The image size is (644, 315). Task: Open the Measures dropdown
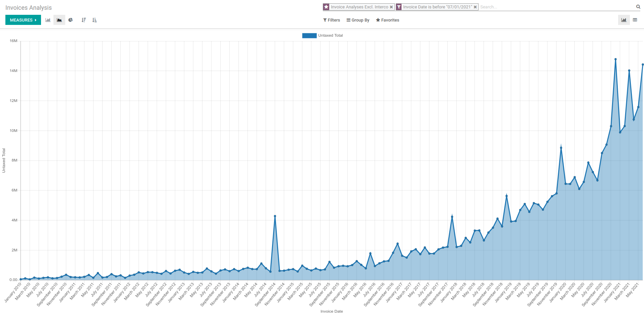click(23, 20)
